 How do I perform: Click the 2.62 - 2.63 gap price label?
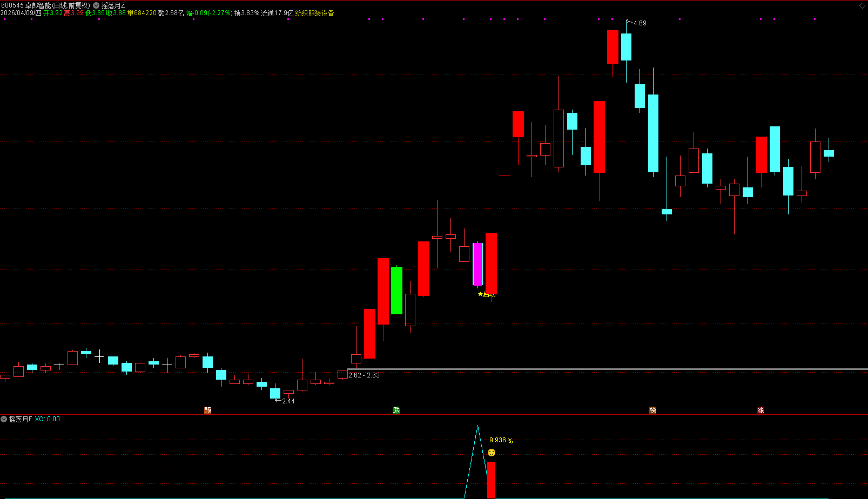(364, 375)
